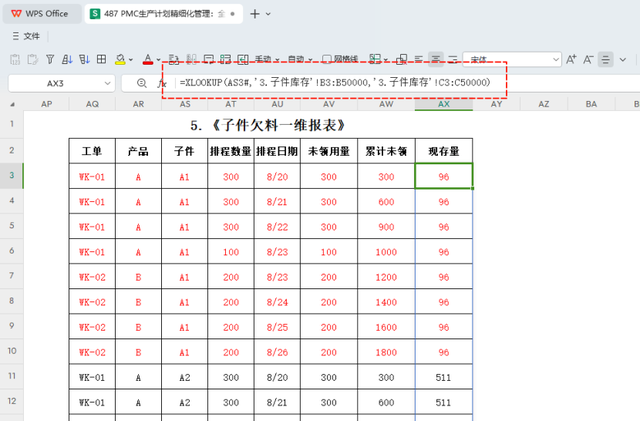Open the 文件 menu
This screenshot has height=421, width=640.
point(27,36)
